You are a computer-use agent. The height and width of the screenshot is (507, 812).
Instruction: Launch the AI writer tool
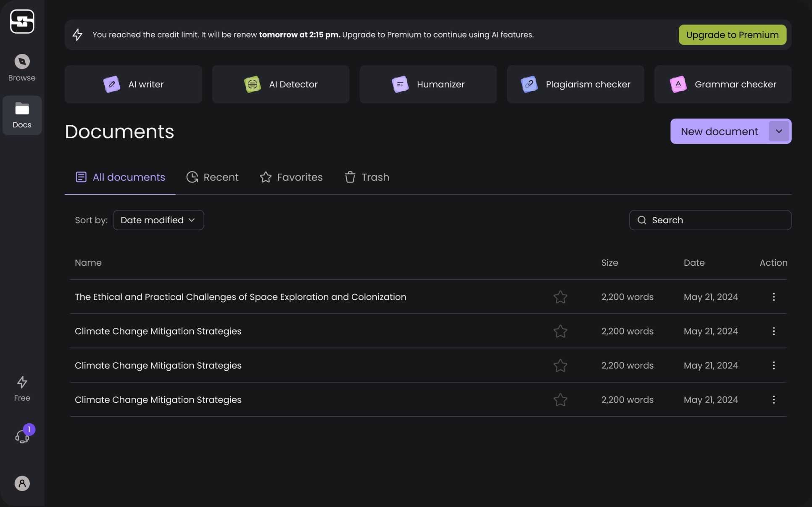coord(133,84)
